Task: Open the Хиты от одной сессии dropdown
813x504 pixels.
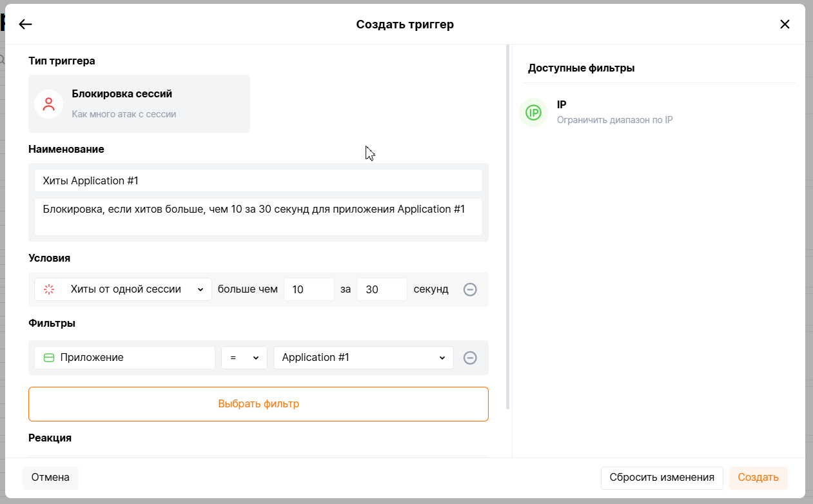Action: pos(123,289)
